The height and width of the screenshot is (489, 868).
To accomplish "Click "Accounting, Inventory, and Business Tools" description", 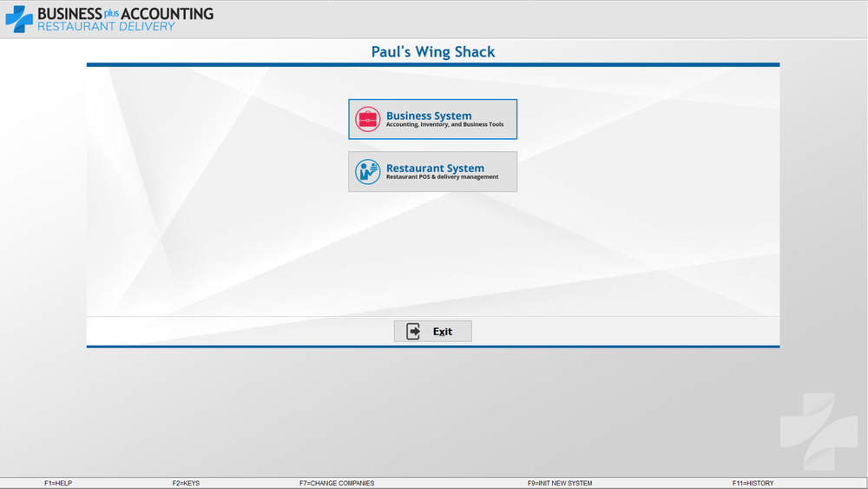I will coord(444,125).
